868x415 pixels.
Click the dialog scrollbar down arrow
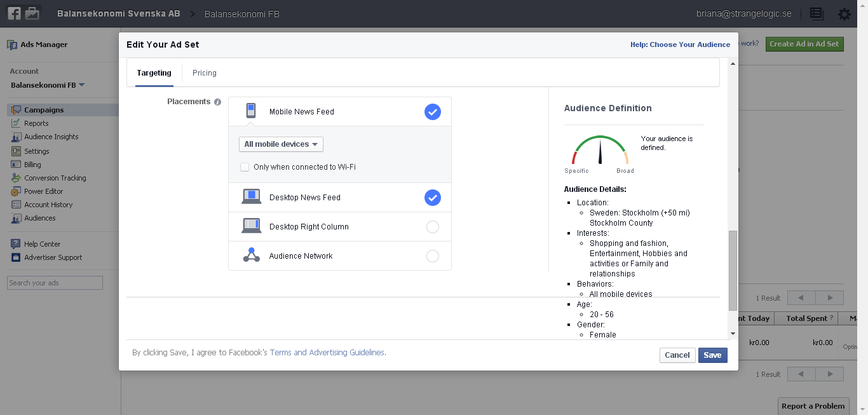click(x=733, y=334)
